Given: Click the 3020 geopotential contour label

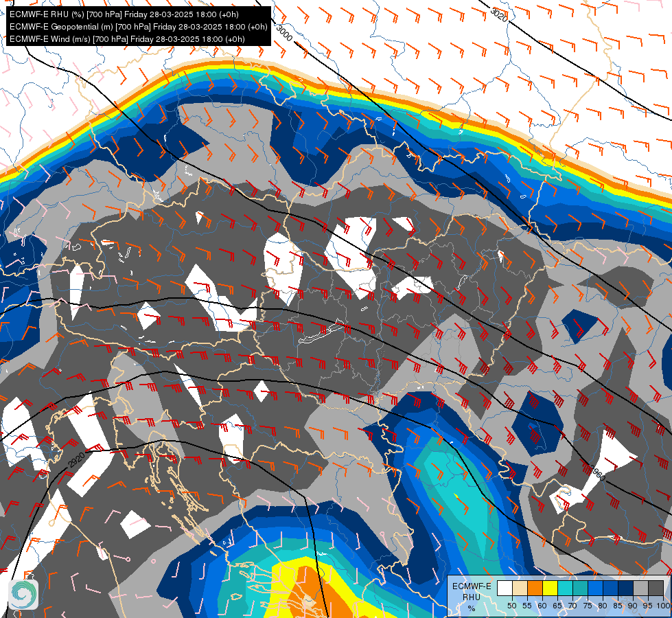Looking at the screenshot, I should (498, 14).
